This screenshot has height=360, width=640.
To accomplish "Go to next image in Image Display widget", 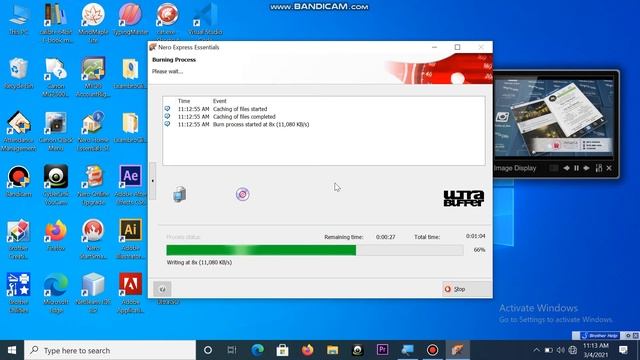I will point(587,168).
